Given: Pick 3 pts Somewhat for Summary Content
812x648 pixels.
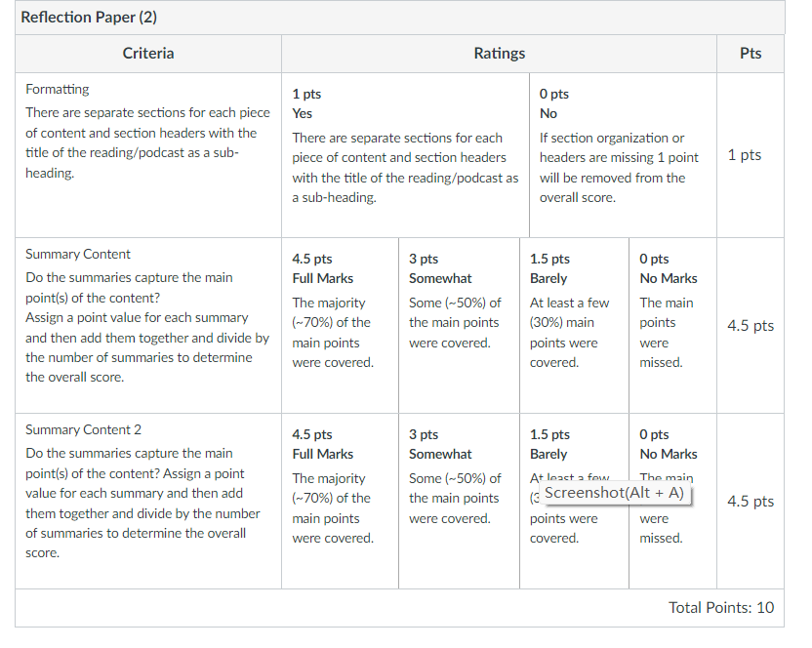Looking at the screenshot, I should 459,325.
